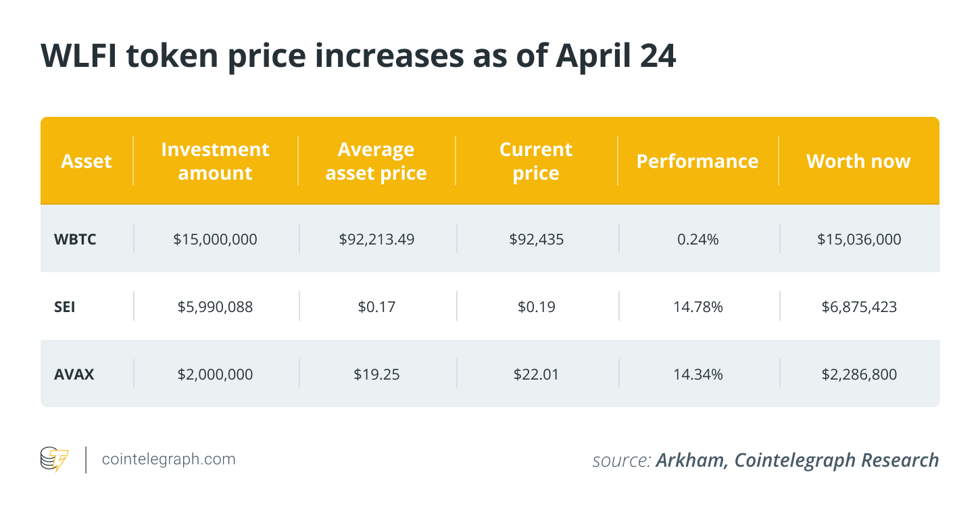Click the Arkham, Cointelegraph Research source text
This screenshot has width=980, height=514.
click(797, 461)
